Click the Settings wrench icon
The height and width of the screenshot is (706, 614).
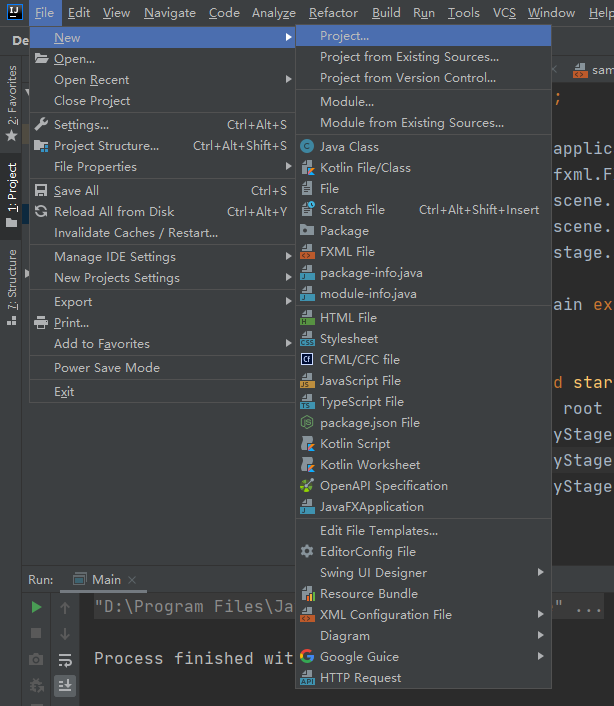pos(41,124)
